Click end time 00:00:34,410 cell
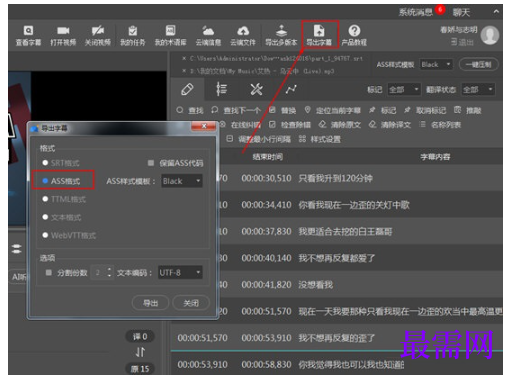This screenshot has width=512, height=376. click(266, 205)
